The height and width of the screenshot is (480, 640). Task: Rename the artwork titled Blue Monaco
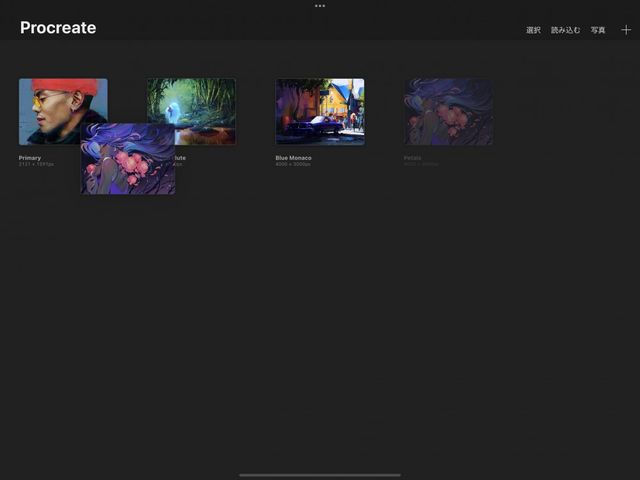(293, 158)
